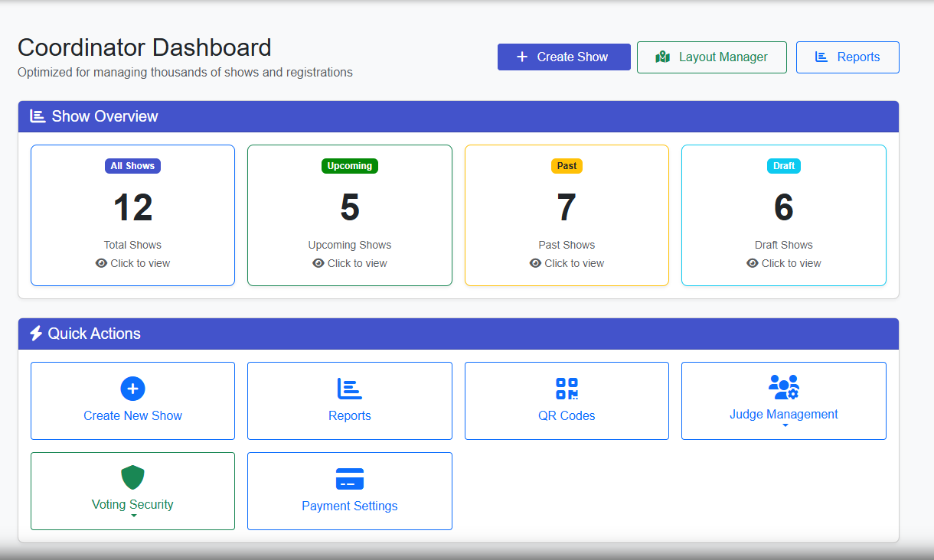This screenshot has width=934, height=560.
Task: Open the QR Codes icon in Quick Actions
Action: pos(567,389)
